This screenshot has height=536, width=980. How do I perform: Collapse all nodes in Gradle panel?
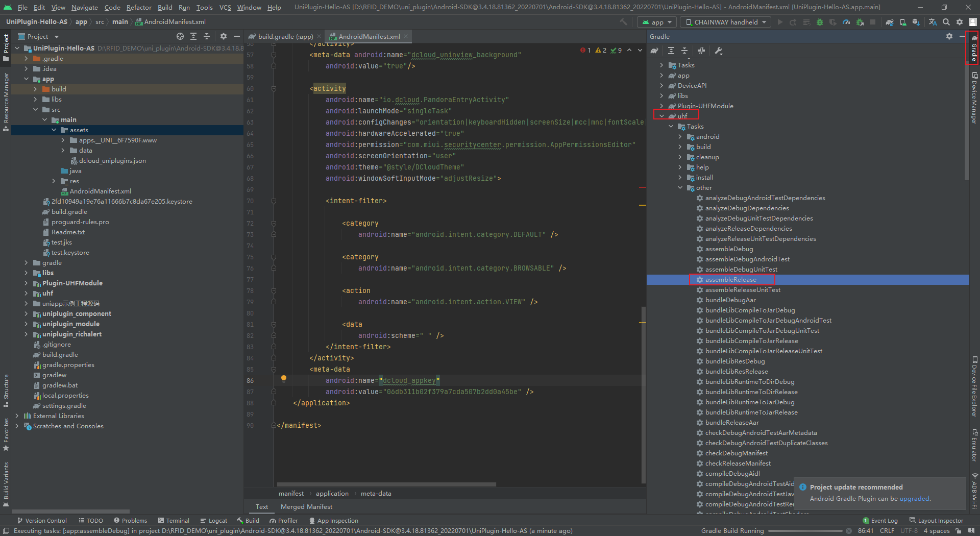684,51
